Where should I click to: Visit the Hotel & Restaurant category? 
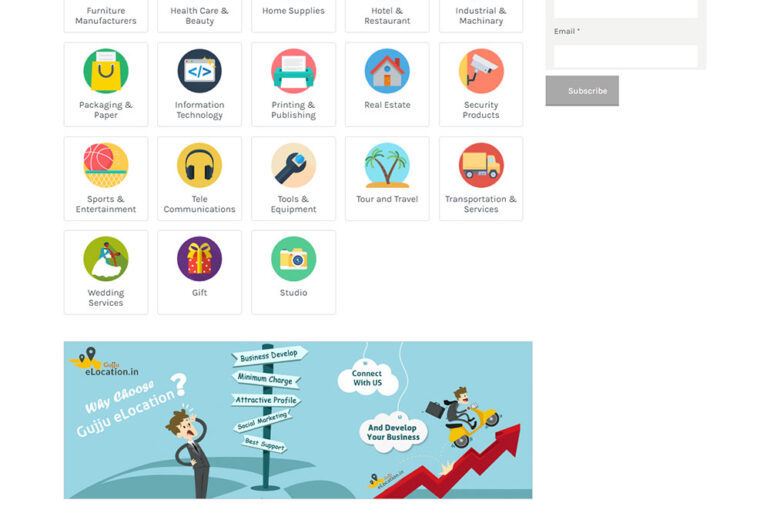click(387, 16)
